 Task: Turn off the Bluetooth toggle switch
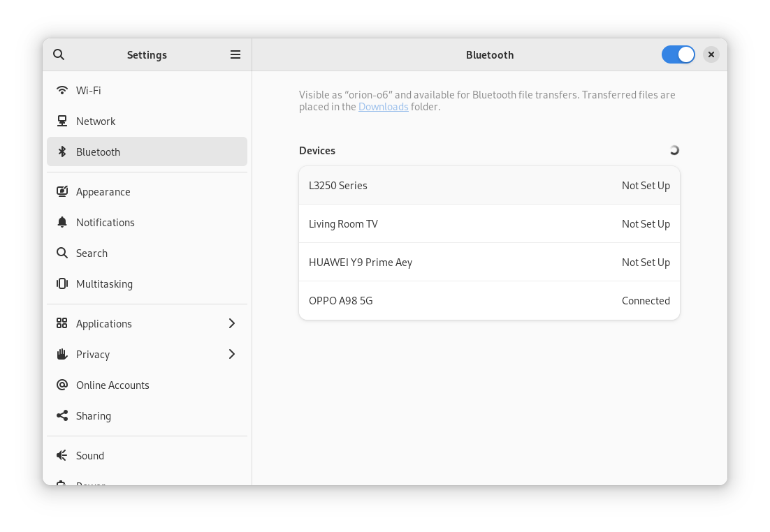(x=678, y=54)
